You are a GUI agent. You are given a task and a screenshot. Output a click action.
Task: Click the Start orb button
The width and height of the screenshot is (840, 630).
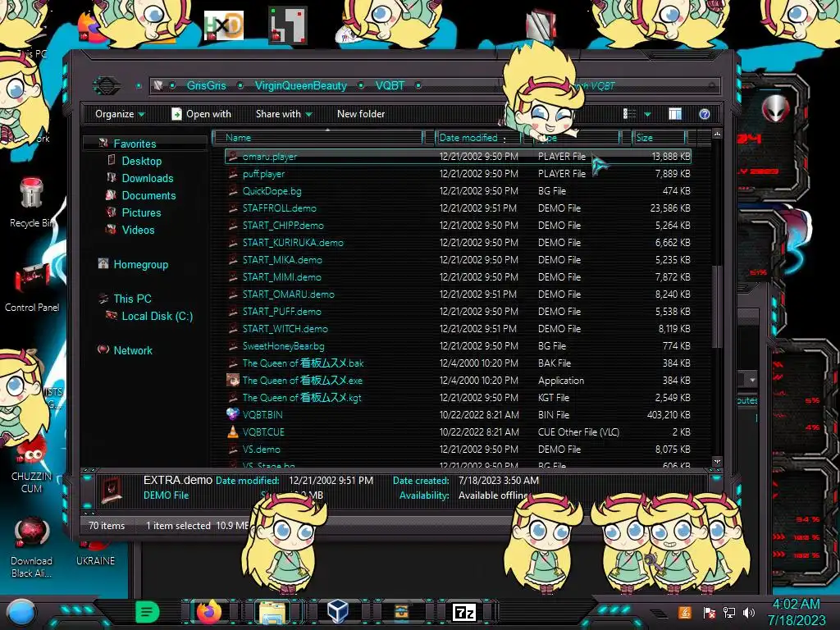pos(21,612)
